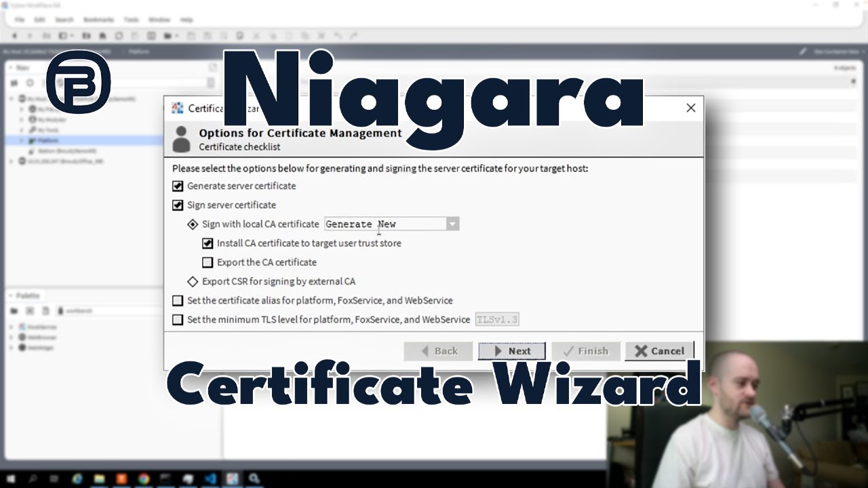Select the Station node under Platform

click(x=66, y=150)
